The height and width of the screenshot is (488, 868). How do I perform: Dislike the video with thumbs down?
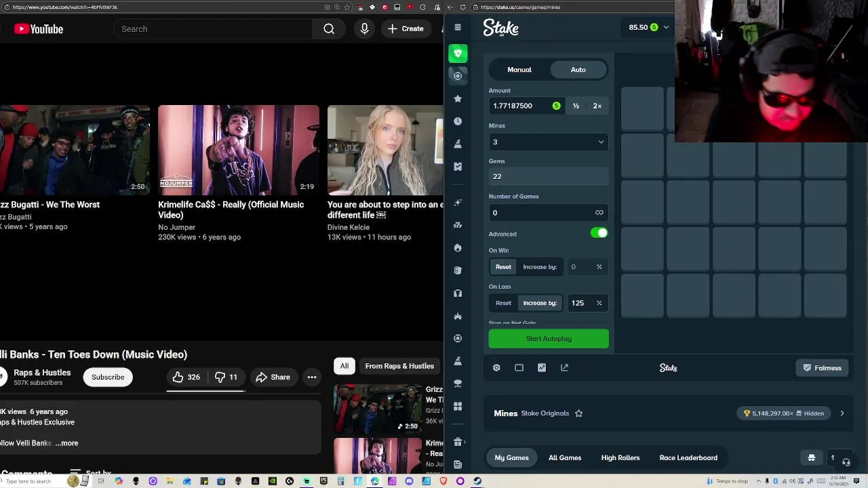point(226,377)
